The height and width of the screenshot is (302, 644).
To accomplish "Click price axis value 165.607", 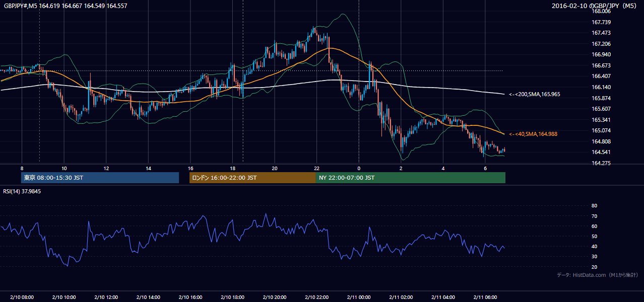I will pyautogui.click(x=601, y=109).
